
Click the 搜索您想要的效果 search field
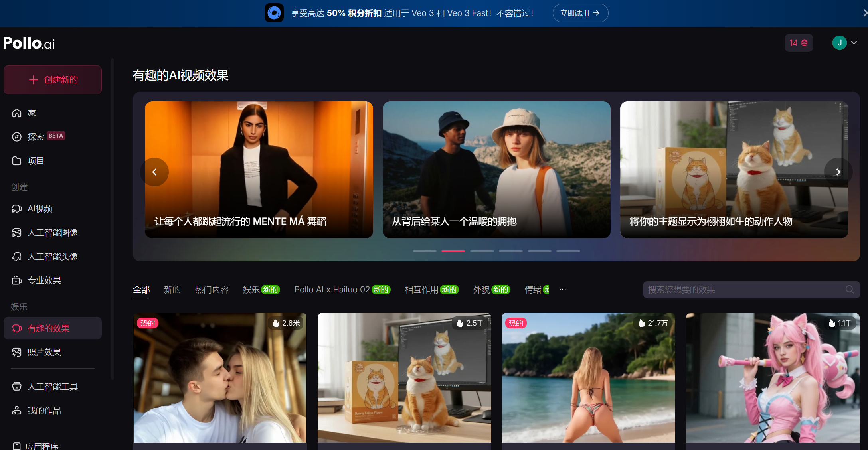(751, 290)
